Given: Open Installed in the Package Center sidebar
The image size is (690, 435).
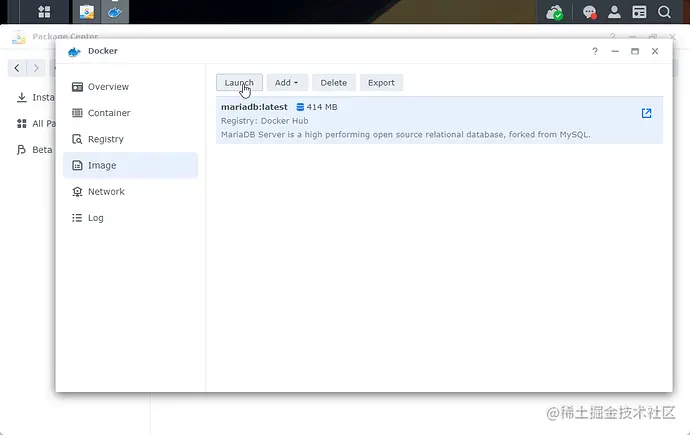Looking at the screenshot, I should 35,97.
